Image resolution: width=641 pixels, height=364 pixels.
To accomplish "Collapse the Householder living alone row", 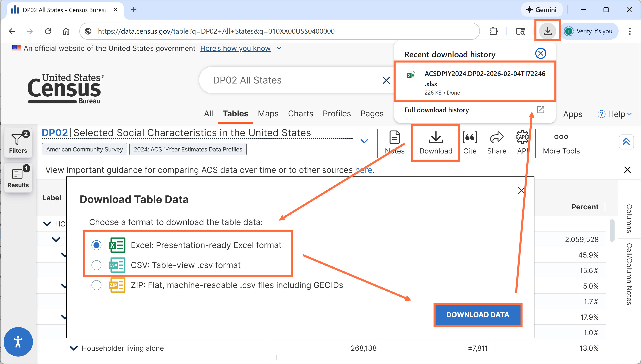I will [73, 348].
